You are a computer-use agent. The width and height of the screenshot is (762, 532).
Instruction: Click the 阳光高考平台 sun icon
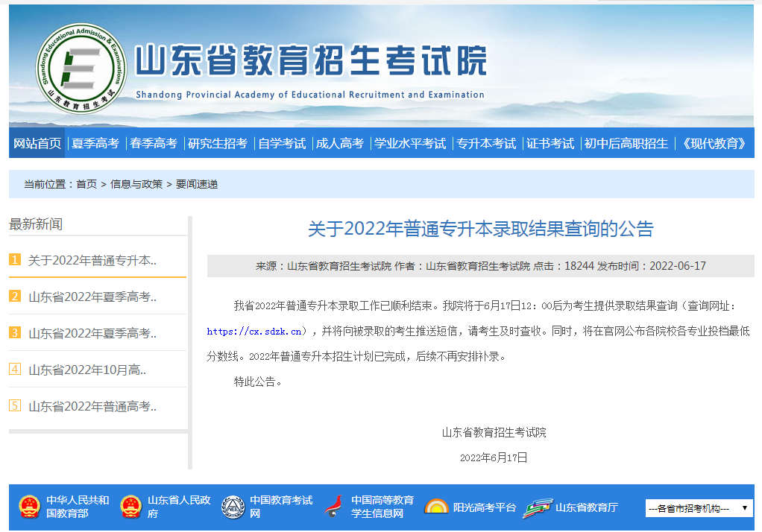point(438,507)
